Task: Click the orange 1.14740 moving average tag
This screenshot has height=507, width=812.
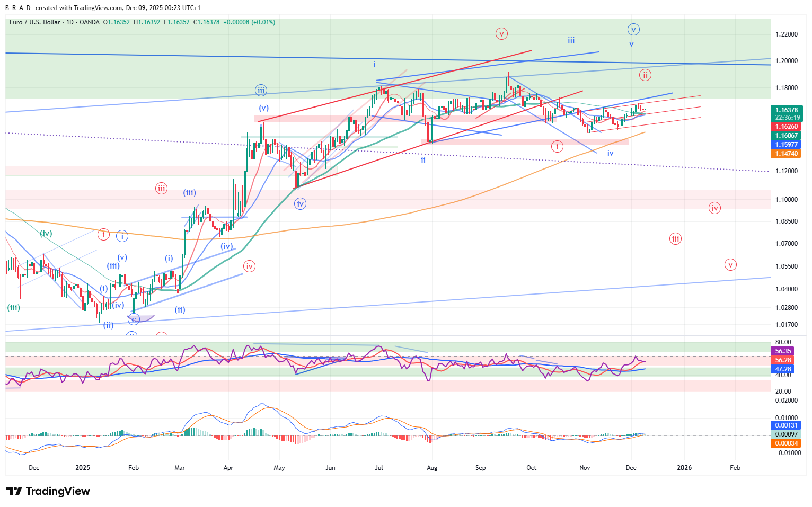Action: click(x=787, y=154)
